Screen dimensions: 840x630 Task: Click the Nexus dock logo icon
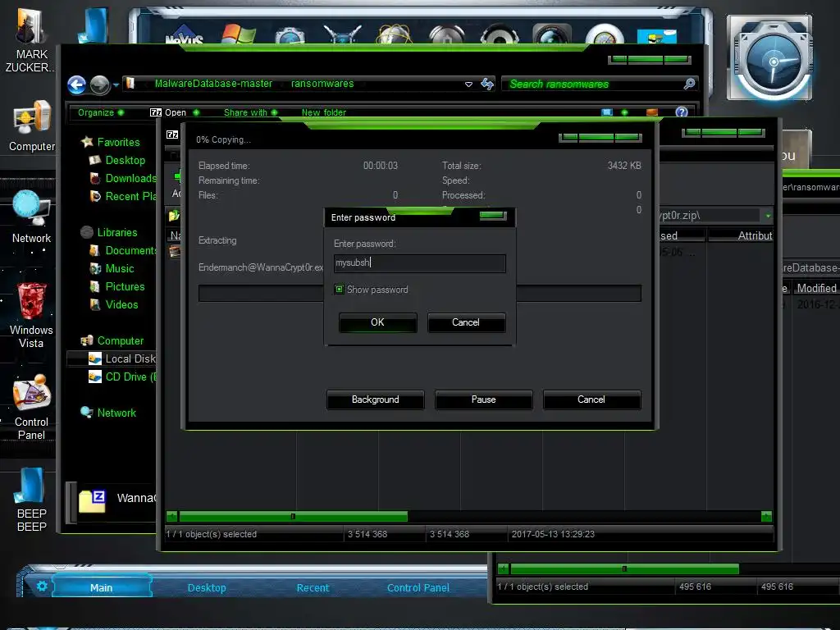tap(184, 34)
